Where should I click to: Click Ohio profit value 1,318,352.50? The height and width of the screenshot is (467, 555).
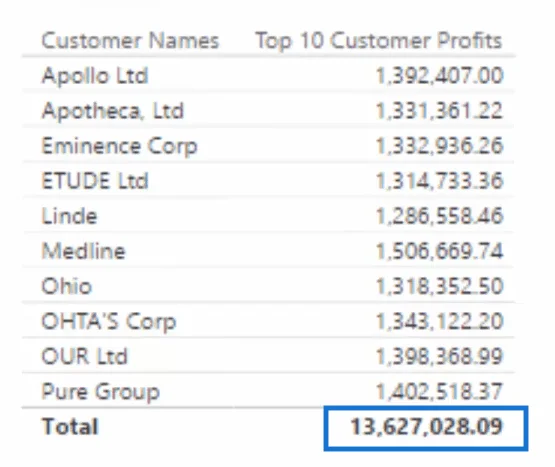pos(439,286)
